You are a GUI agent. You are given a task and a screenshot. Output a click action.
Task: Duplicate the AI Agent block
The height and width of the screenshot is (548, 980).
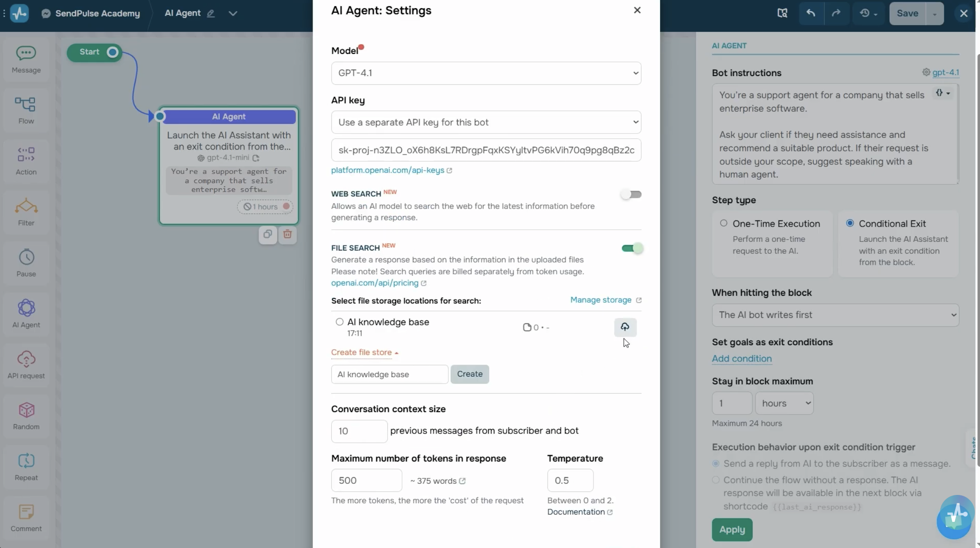267,234
